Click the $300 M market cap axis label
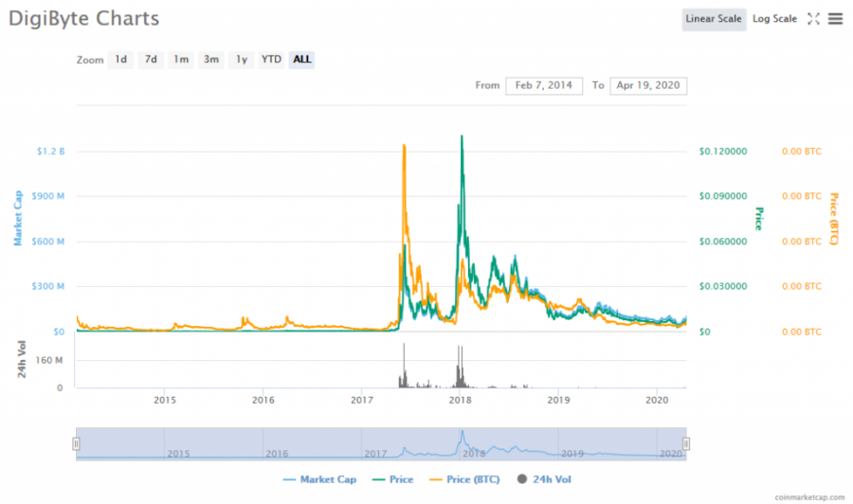Screen dimensions: 853x504 (x=48, y=286)
